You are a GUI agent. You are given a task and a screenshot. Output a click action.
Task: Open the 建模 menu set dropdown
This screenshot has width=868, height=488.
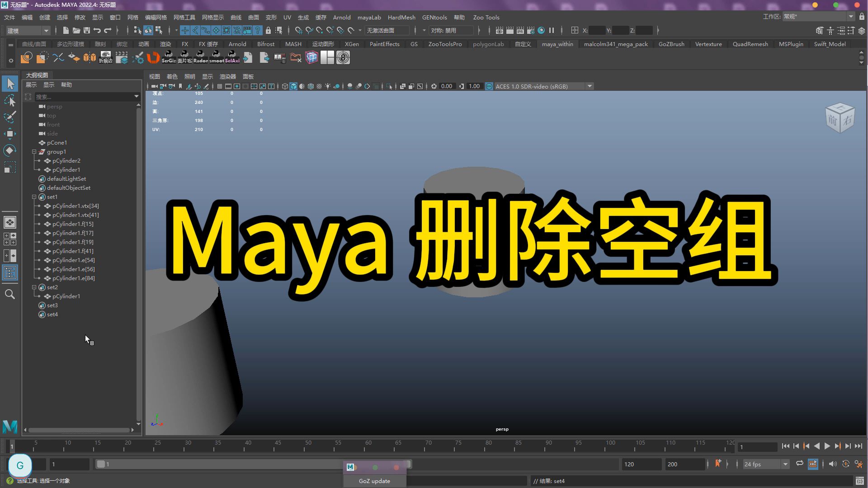(x=28, y=31)
